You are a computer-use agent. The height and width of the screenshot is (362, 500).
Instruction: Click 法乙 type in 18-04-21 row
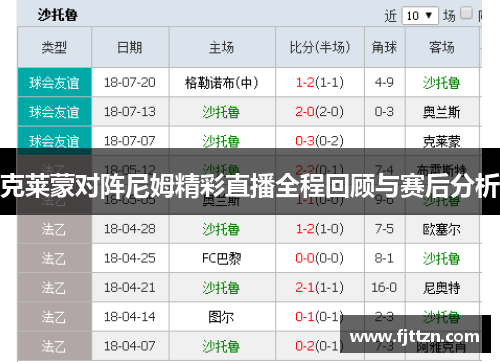click(54, 288)
